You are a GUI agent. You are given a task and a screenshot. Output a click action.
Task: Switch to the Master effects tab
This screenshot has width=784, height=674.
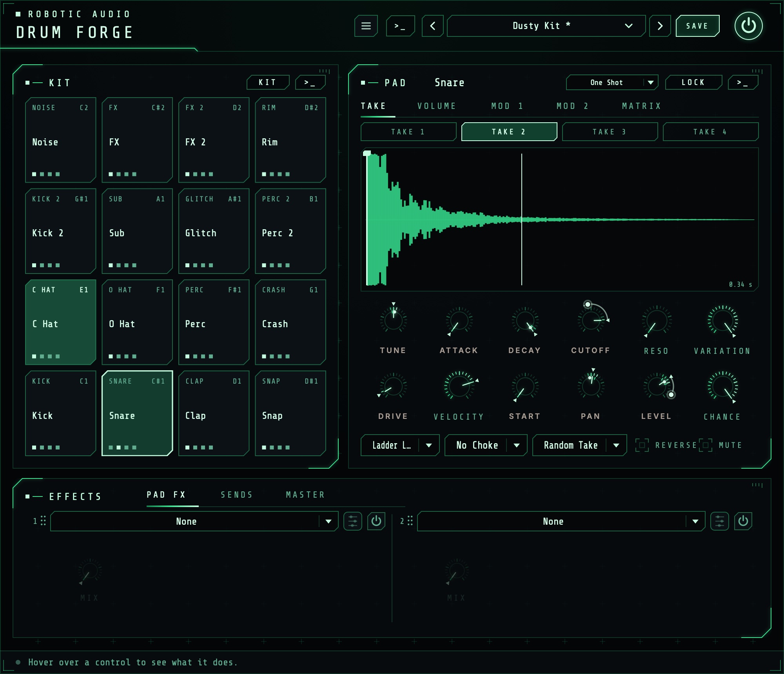[305, 495]
